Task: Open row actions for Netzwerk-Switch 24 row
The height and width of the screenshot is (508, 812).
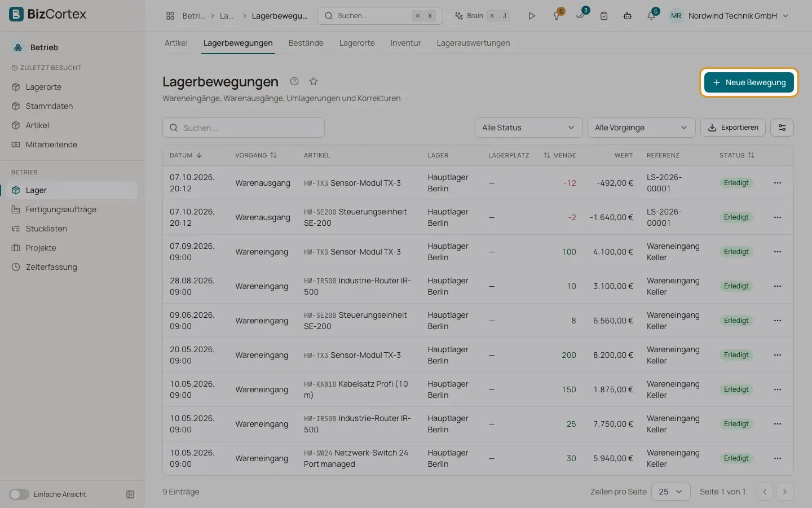Action: click(778, 458)
